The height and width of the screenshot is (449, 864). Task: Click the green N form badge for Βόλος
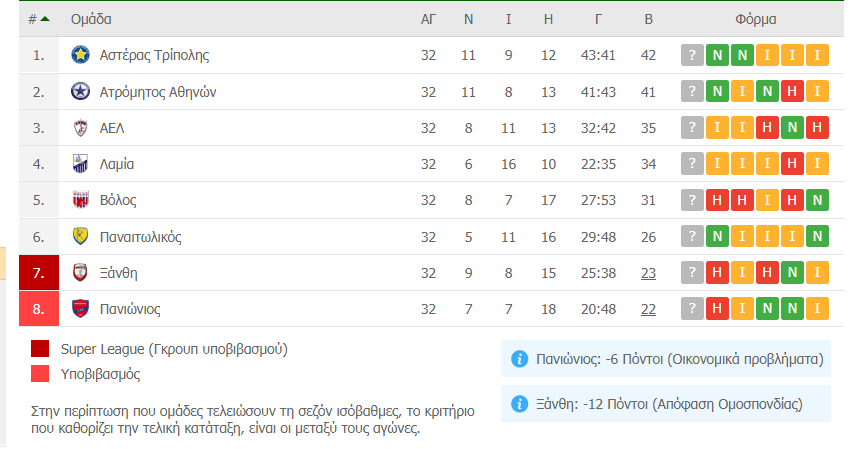818,200
